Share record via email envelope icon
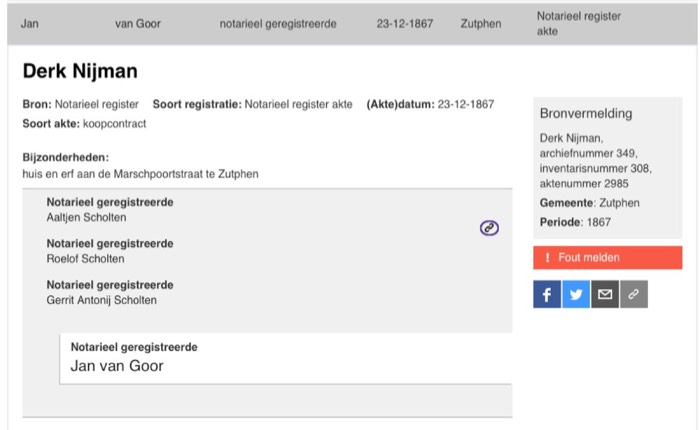Image resolution: width=700 pixels, height=430 pixels. click(605, 294)
